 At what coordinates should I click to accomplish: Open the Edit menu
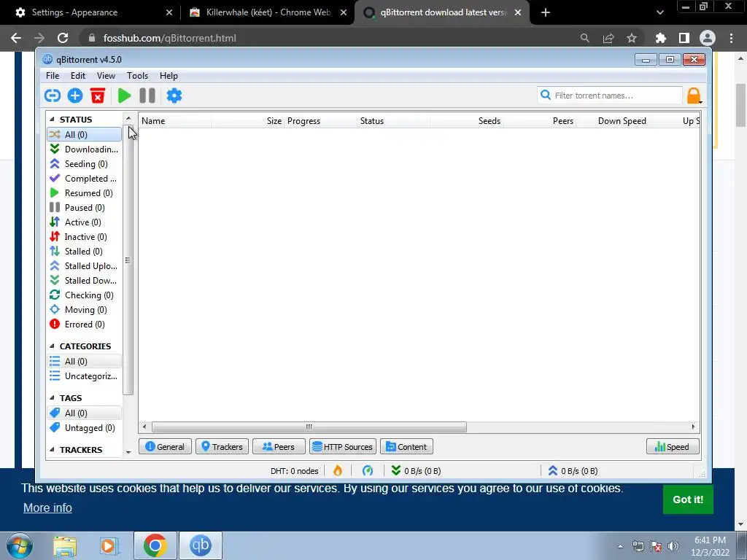[77, 76]
